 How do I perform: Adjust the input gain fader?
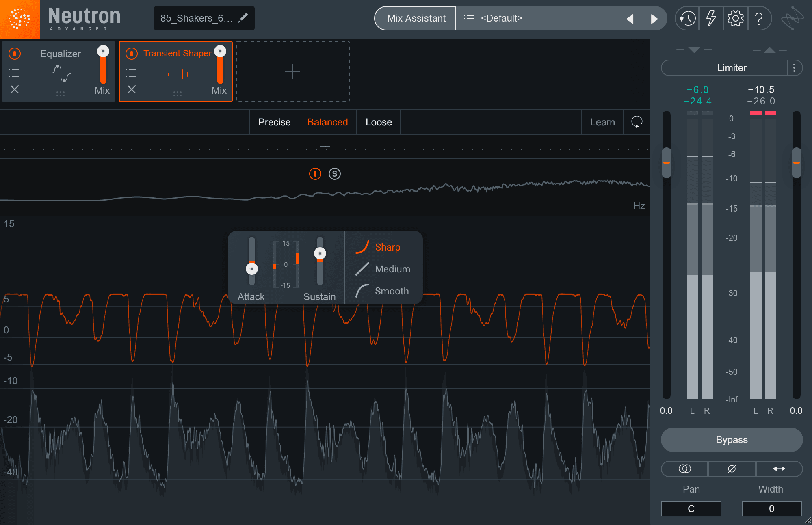(x=666, y=162)
